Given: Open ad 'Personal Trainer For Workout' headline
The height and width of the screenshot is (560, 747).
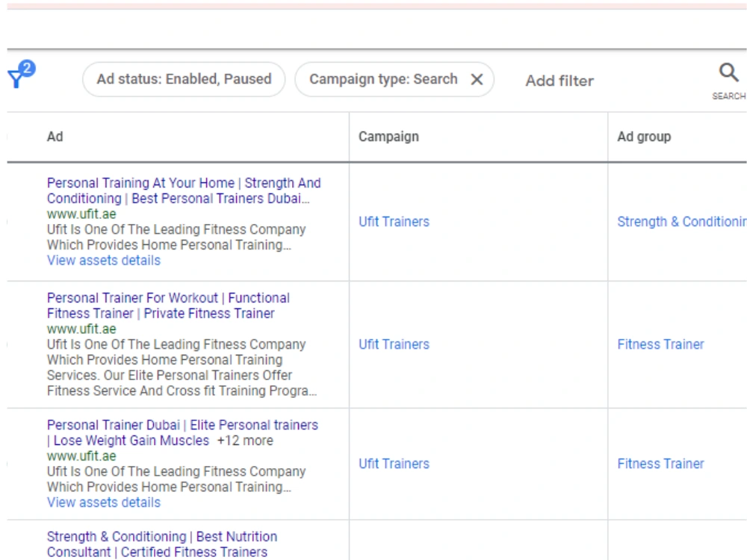Looking at the screenshot, I should point(168,305).
